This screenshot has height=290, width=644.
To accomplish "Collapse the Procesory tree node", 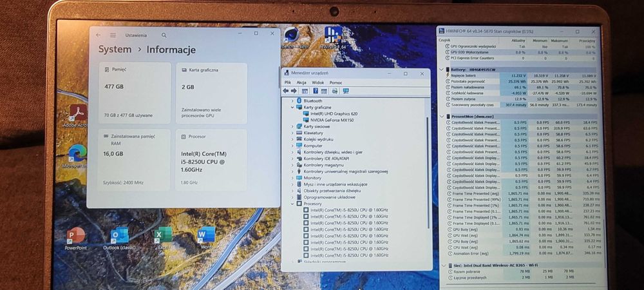I will tap(292, 204).
